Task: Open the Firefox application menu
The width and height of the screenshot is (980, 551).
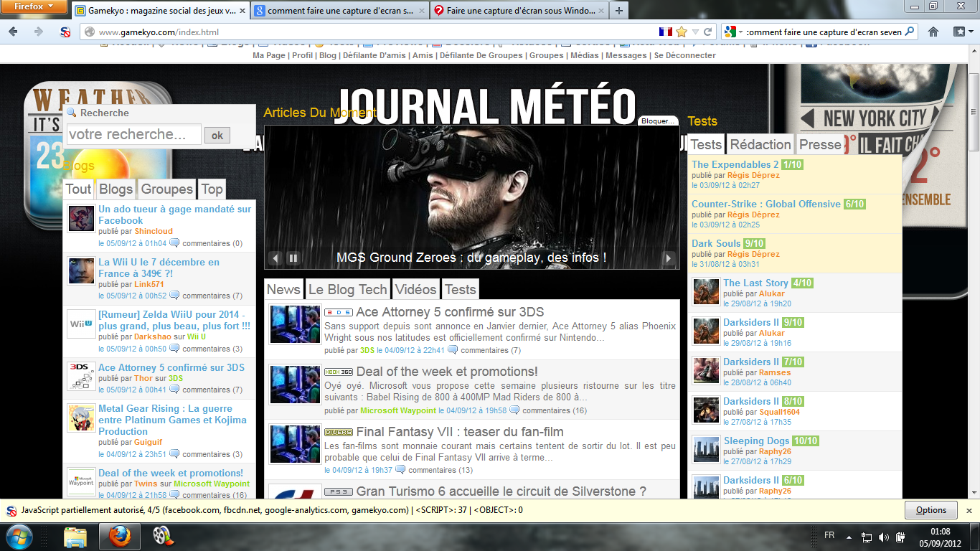Action: [34, 7]
